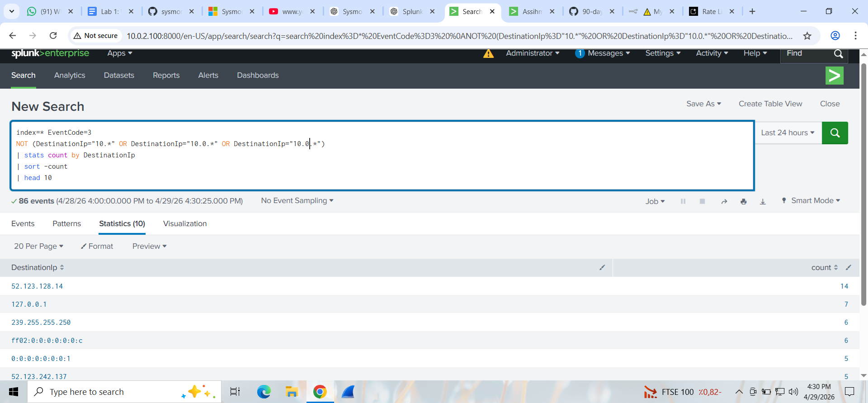This screenshot has height=403, width=868.
Task: Export results with the download icon
Action: (x=763, y=201)
